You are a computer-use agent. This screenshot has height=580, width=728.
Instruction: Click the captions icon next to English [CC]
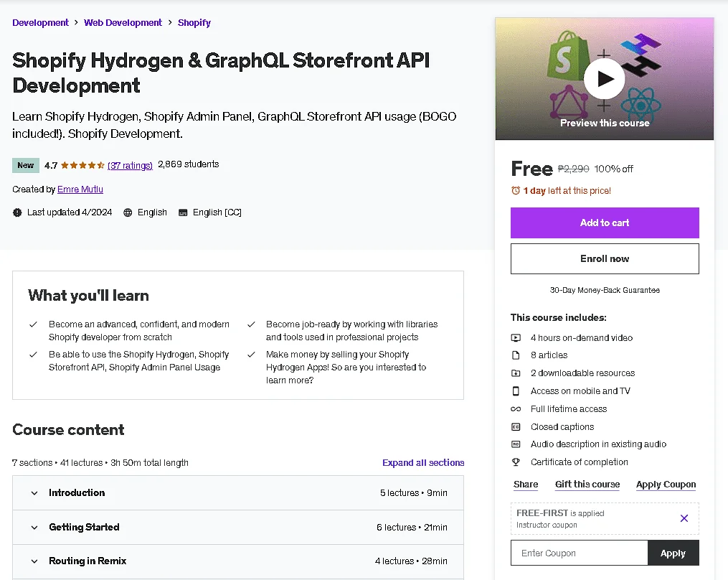183,212
